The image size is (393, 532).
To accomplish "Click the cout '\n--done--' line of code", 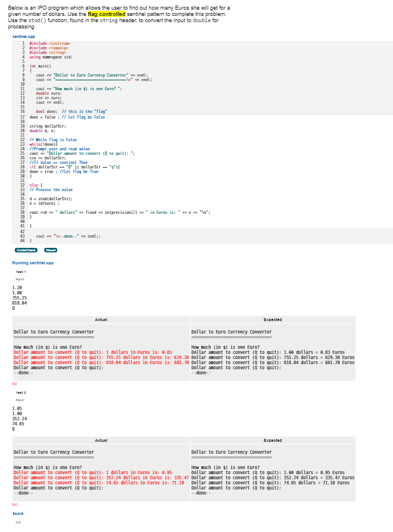I will coord(68,236).
